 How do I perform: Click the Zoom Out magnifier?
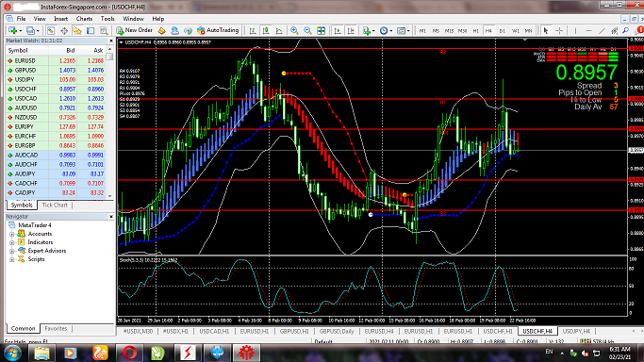307,30
